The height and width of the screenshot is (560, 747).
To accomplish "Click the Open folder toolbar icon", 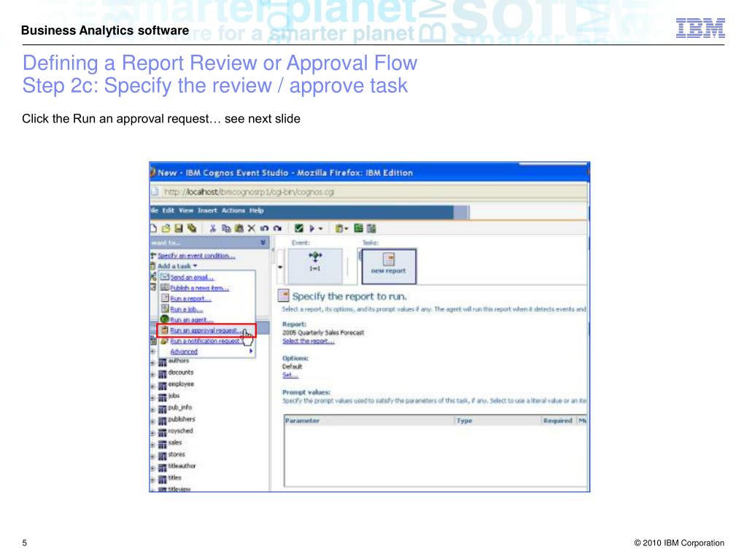I will point(166,228).
